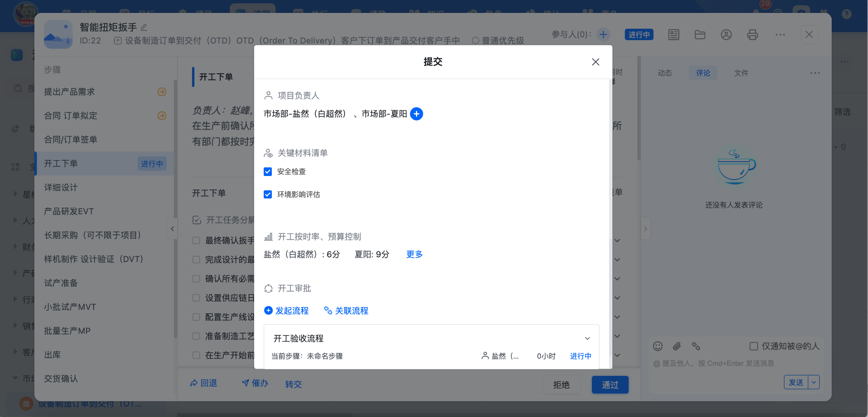Open the 更多 scores link
Image resolution: width=868 pixels, height=417 pixels.
(x=414, y=254)
